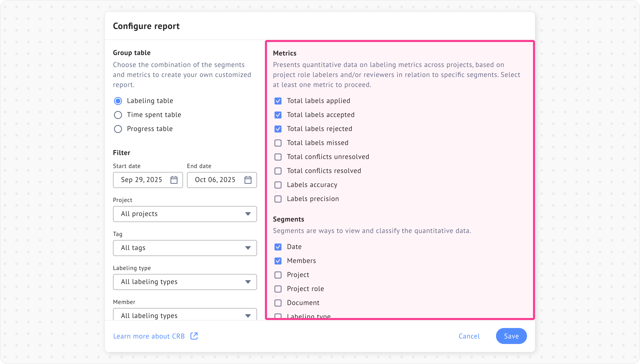Click the Start date input field
The image size is (640, 364).
click(141, 180)
